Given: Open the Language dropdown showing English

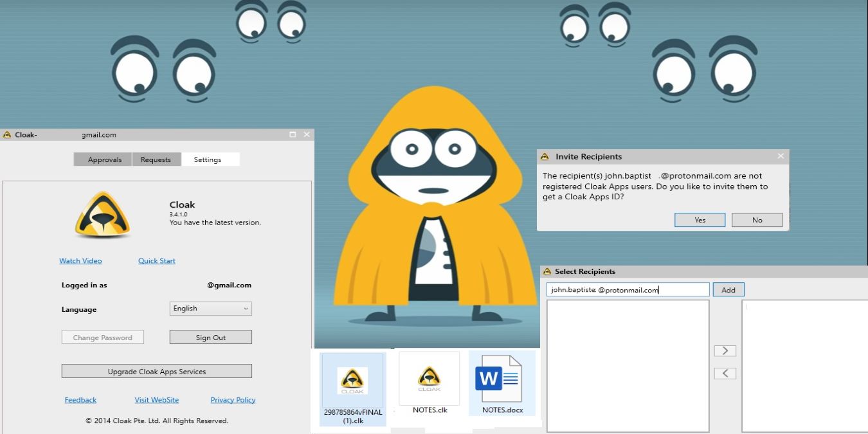Looking at the screenshot, I should coord(210,308).
